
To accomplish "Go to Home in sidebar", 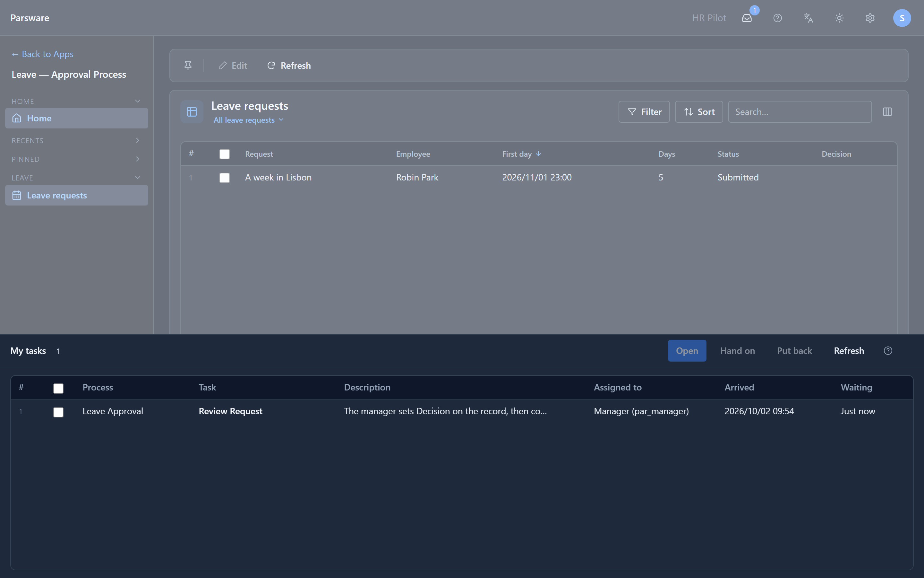I will (76, 118).
